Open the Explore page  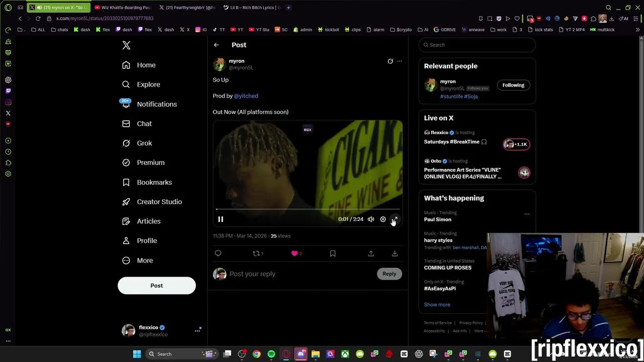tap(141, 84)
